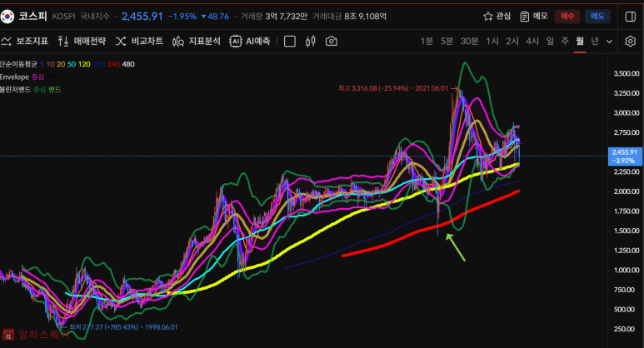
Task: Toggle the 480 moving average line
Action: point(128,64)
